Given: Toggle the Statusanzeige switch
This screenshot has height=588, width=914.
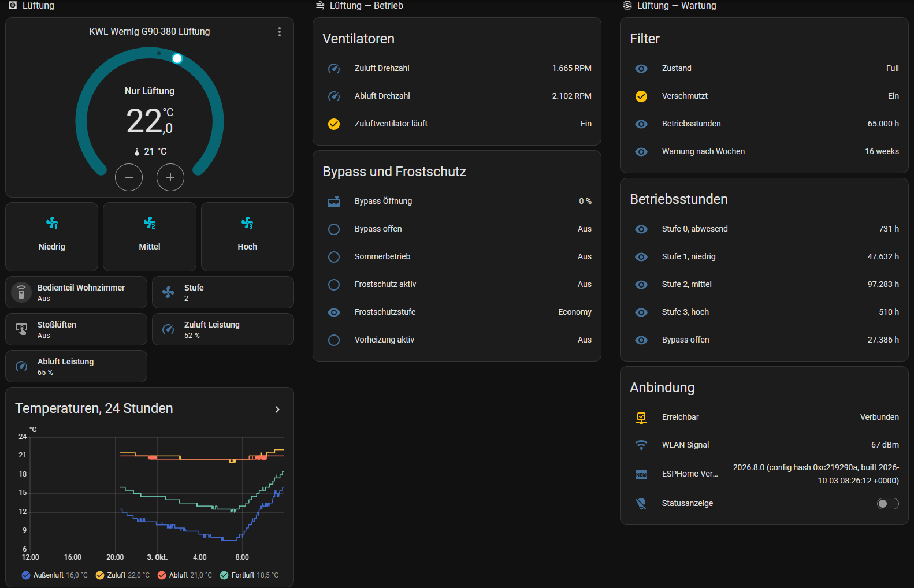Looking at the screenshot, I should click(x=888, y=504).
